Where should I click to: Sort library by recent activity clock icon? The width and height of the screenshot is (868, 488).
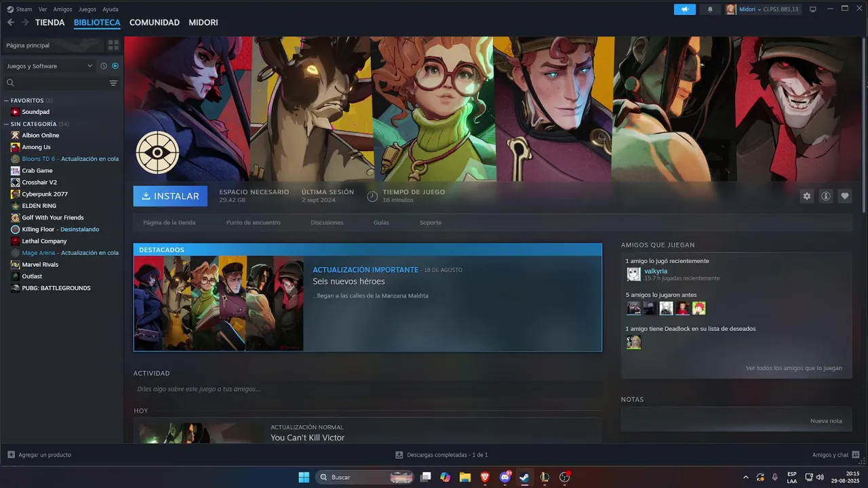104,66
